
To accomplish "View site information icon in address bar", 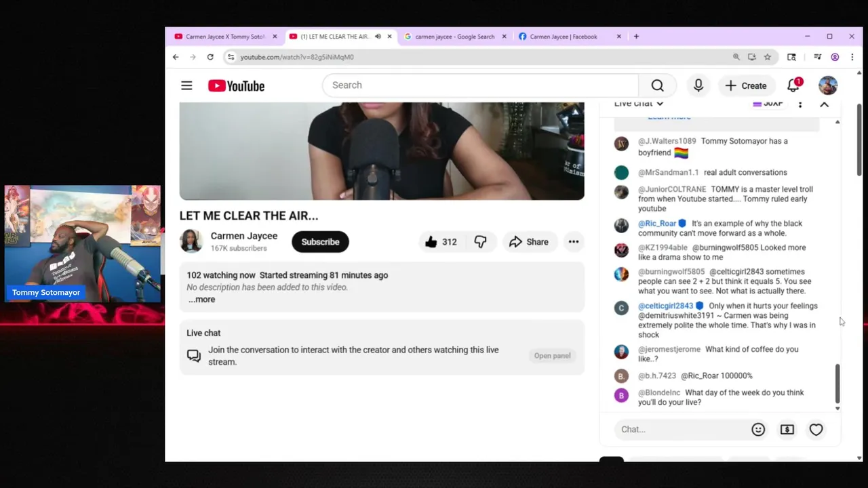I will coord(231,57).
